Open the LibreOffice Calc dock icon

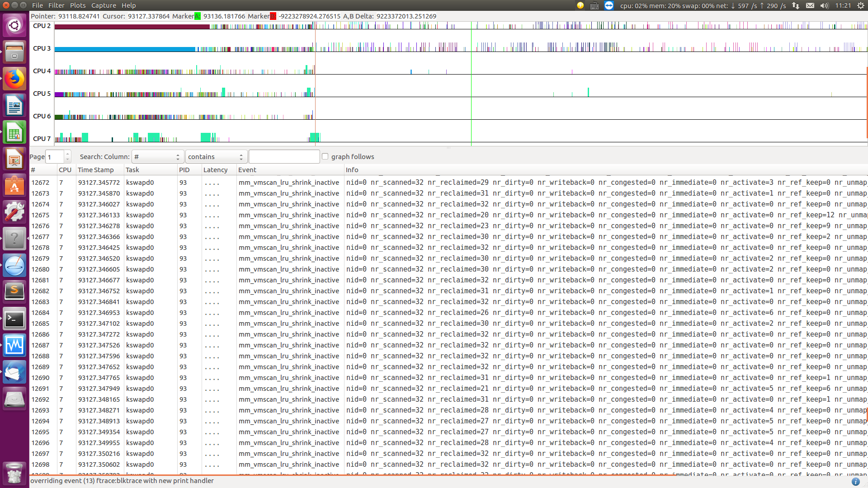pyautogui.click(x=14, y=133)
